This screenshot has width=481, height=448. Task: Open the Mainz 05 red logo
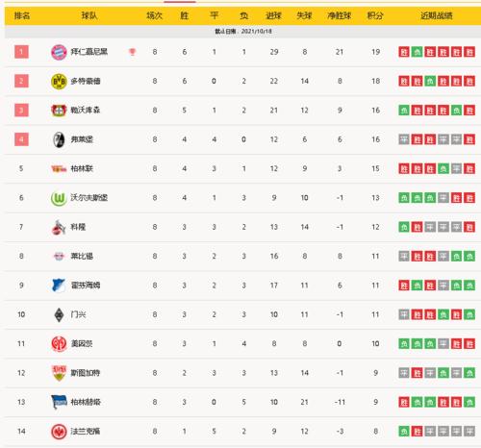pyautogui.click(x=59, y=344)
